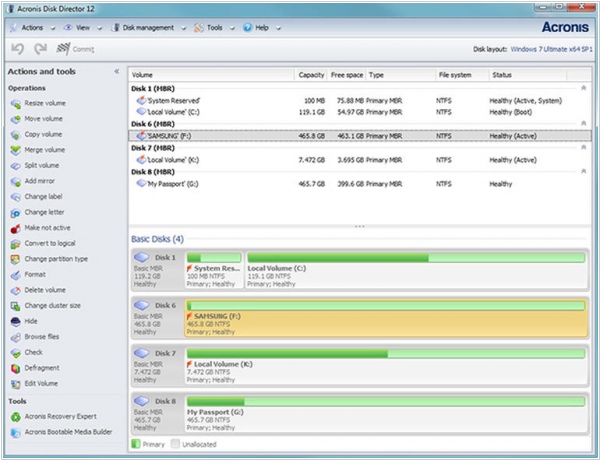Click the Delete volume text link
The width and height of the screenshot is (600, 460).
click(x=45, y=290)
